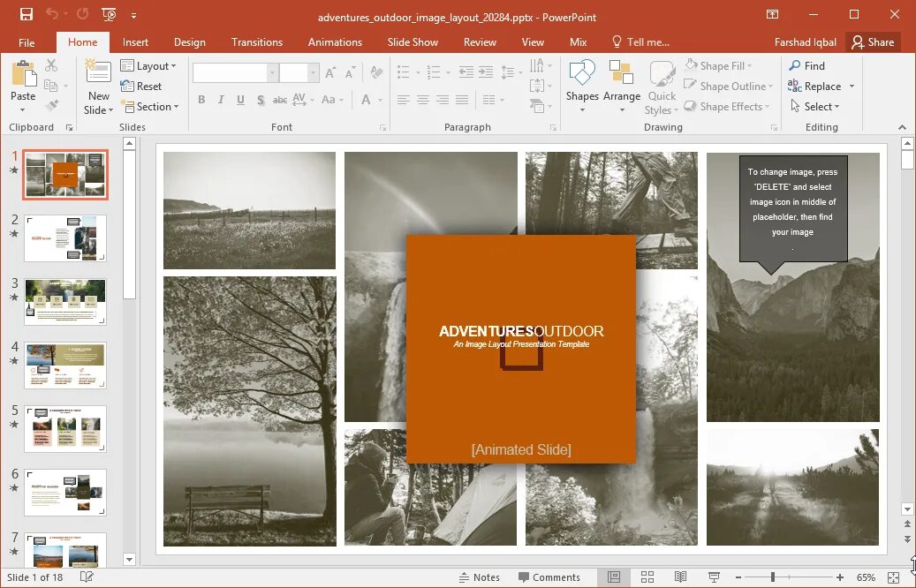Click the New Slide icon
The height and width of the screenshot is (588, 916).
tap(98, 72)
